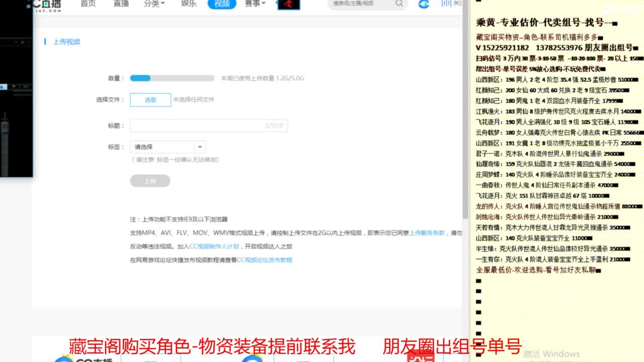644x362 pixels.
Task: Expand the 分类 dropdown menu
Action: (x=154, y=4)
